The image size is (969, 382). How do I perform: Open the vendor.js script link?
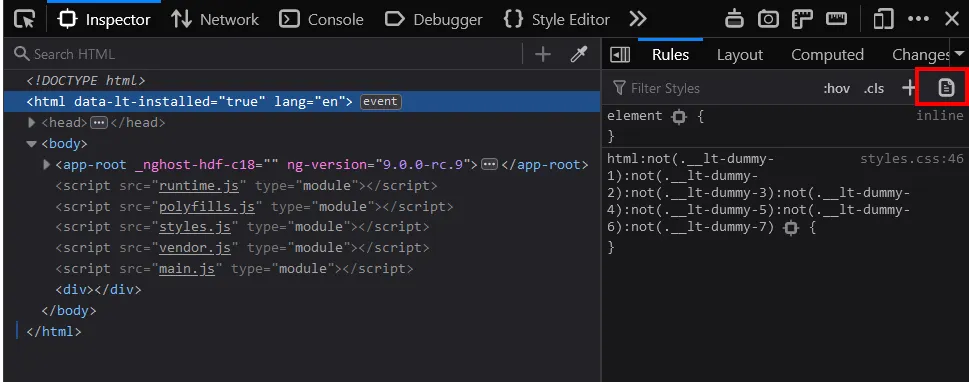[195, 248]
